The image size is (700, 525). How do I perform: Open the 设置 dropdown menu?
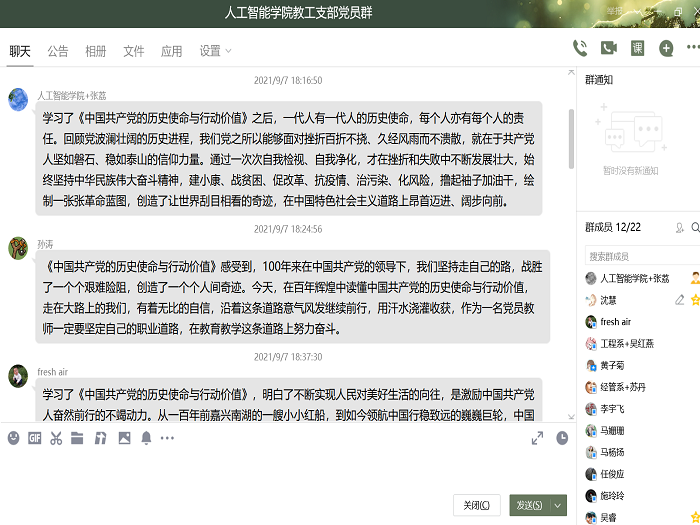click(x=215, y=51)
